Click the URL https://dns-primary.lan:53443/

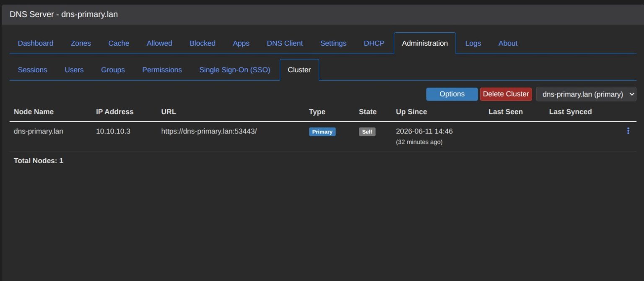[x=209, y=131]
